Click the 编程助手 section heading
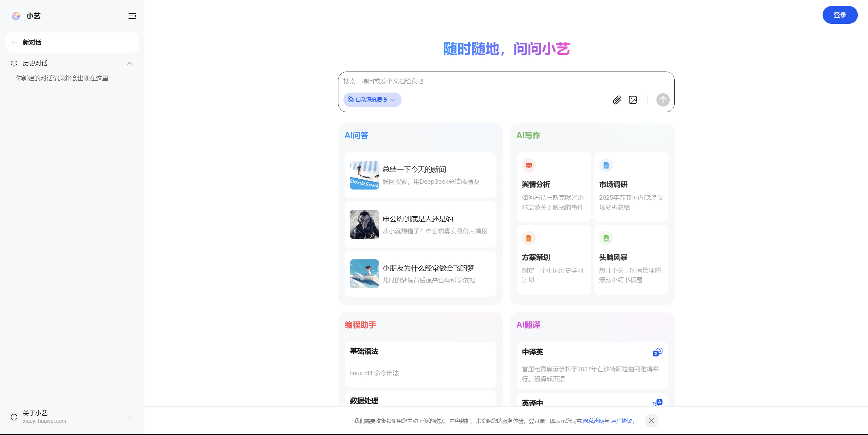 click(x=360, y=325)
